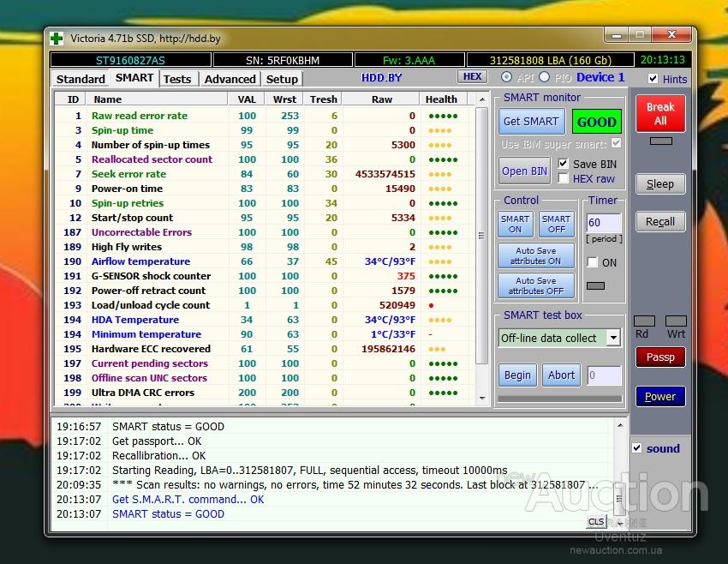The height and width of the screenshot is (564, 728).
Task: Click the ST9160827AS drive model field
Action: tap(130, 60)
